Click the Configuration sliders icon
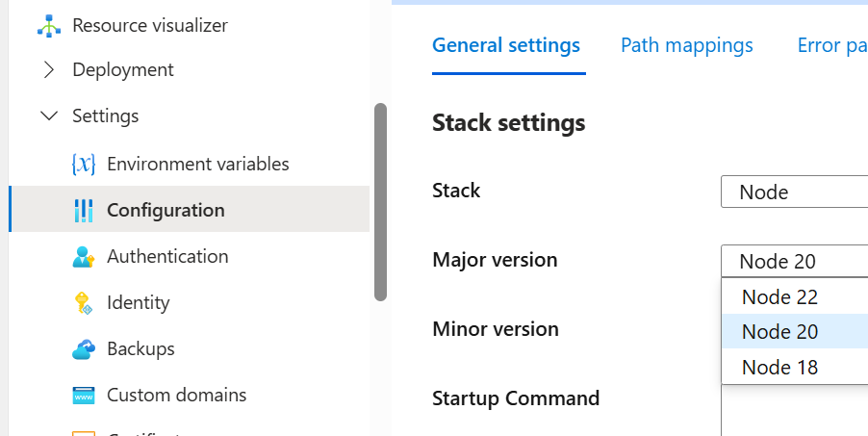 pyautogui.click(x=84, y=211)
